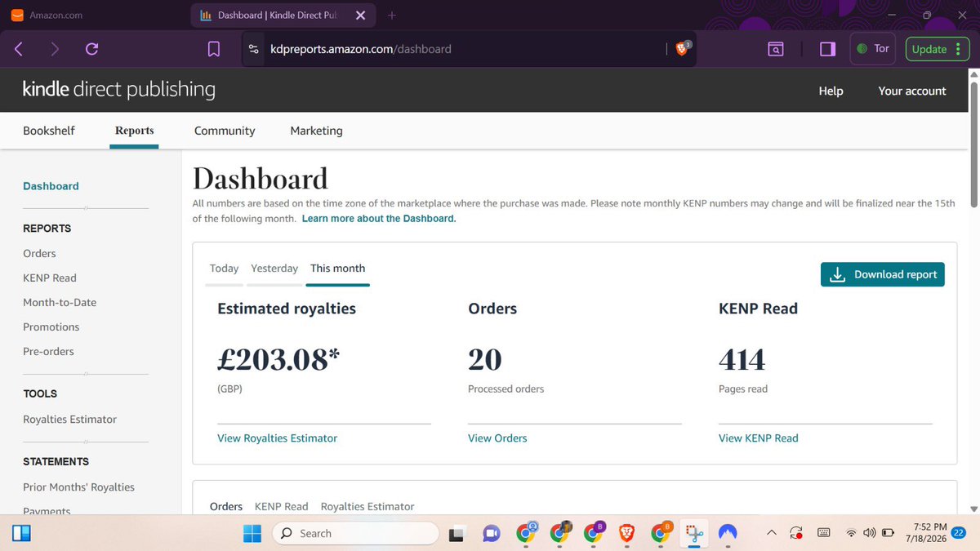Go back with the browser back arrow
Screen dimensions: 980x551
(x=19, y=49)
